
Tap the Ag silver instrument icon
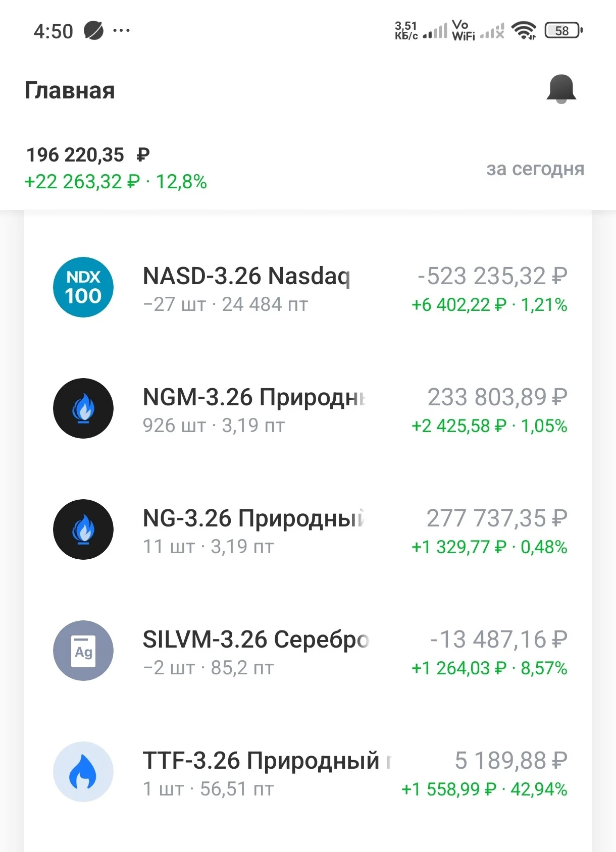(83, 651)
